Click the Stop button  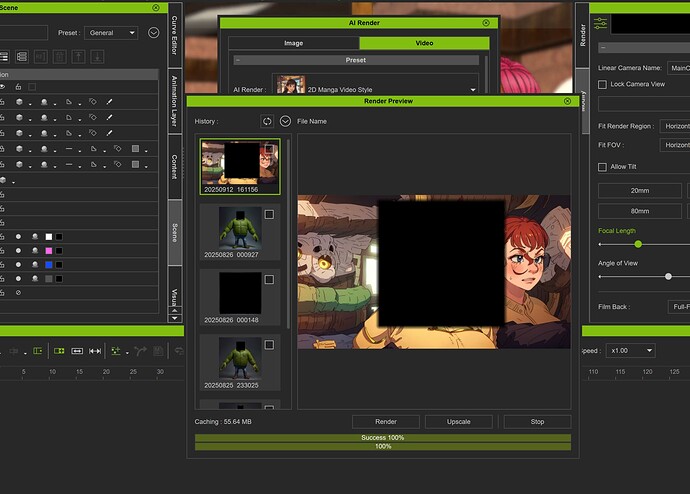point(537,421)
